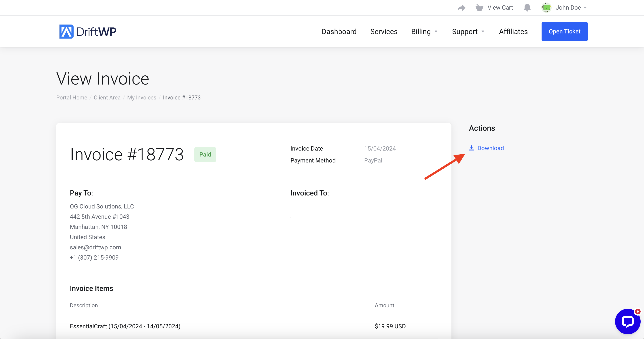Click the sales@driftwp.com email text
644x339 pixels.
point(95,247)
